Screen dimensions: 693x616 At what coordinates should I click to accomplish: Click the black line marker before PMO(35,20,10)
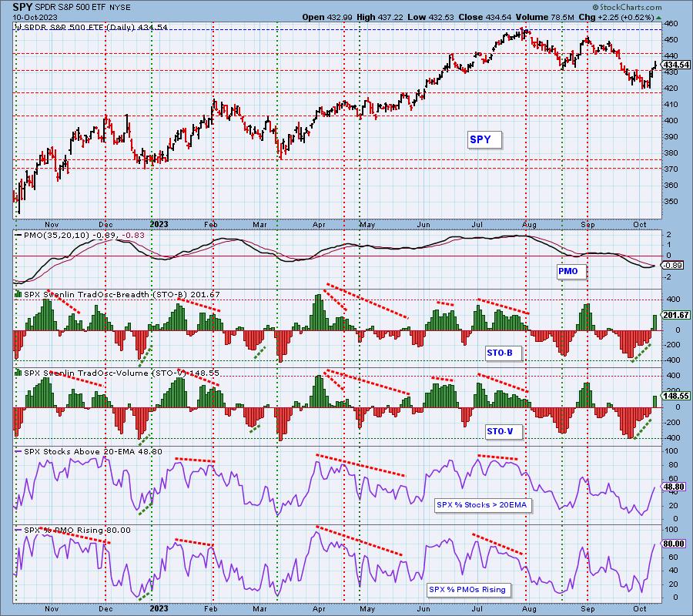(x=18, y=235)
